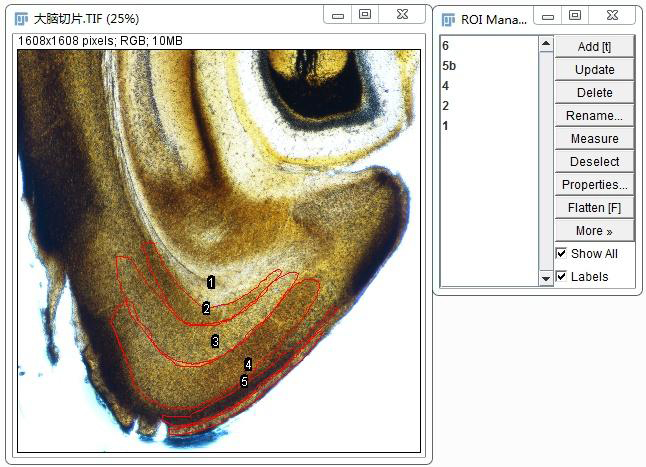Select ROI entry 6 in the list
Screen dimensions: 646x467
(446, 46)
